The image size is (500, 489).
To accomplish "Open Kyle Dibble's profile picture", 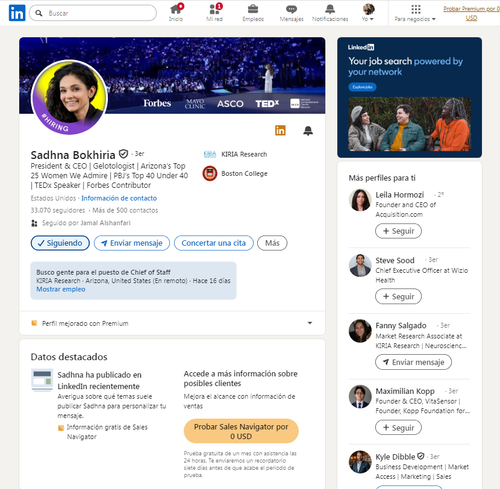I will (x=360, y=462).
